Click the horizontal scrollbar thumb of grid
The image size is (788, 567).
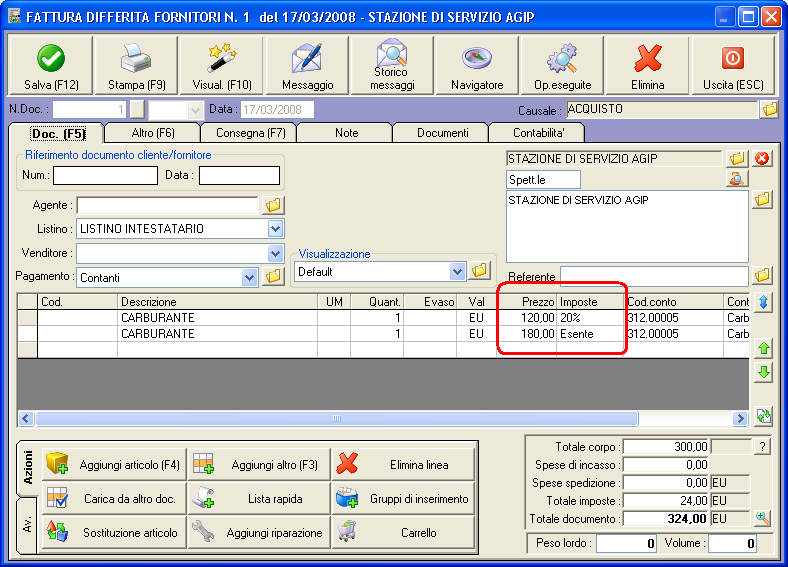(x=337, y=418)
